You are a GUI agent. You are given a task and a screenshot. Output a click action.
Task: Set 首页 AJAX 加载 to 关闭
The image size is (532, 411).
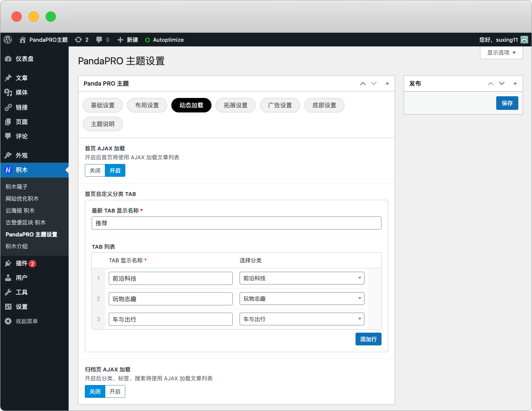(95, 170)
